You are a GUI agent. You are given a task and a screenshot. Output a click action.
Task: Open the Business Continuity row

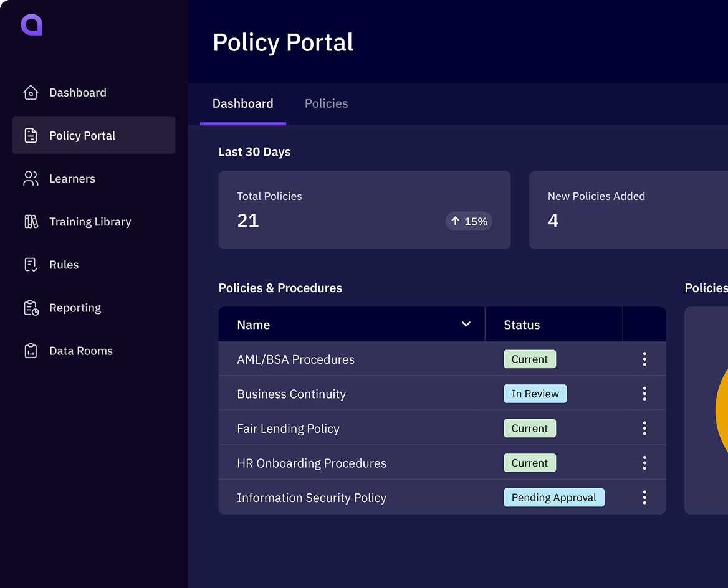pyautogui.click(x=442, y=394)
